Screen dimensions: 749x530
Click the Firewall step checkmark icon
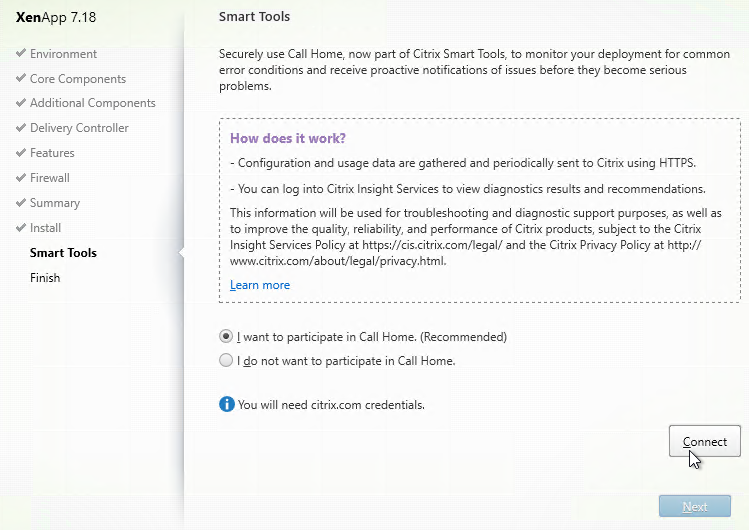click(x=21, y=178)
